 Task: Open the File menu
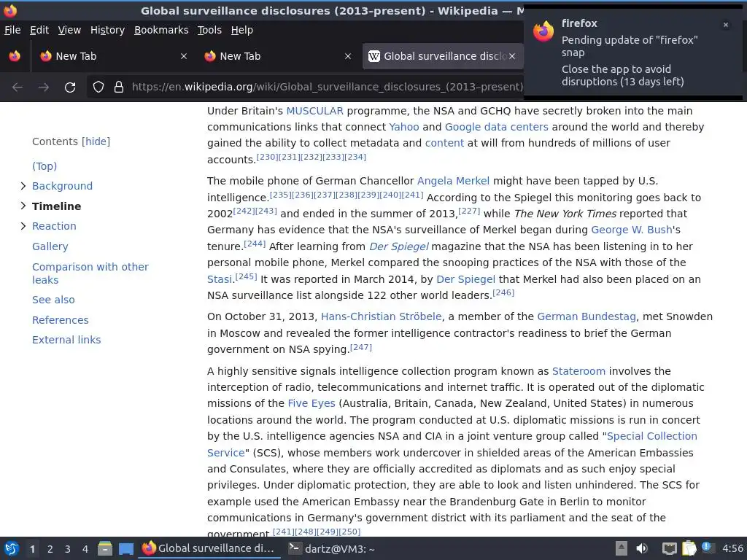click(12, 30)
